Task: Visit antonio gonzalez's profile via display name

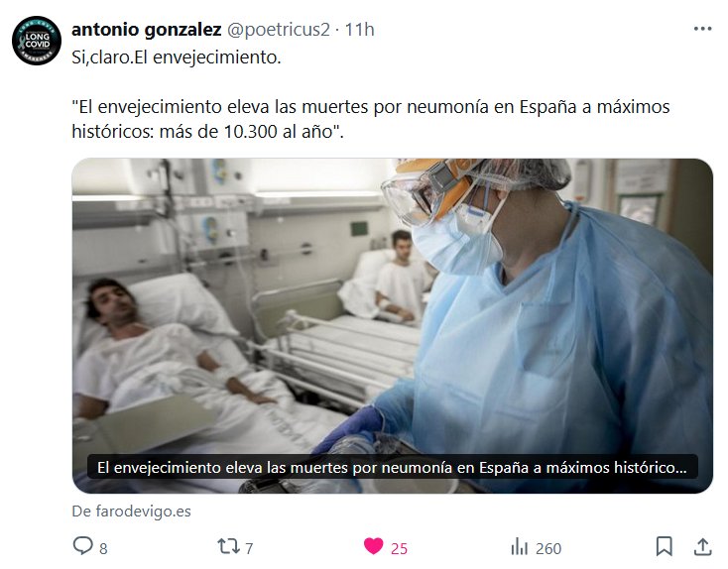Action: click(146, 29)
